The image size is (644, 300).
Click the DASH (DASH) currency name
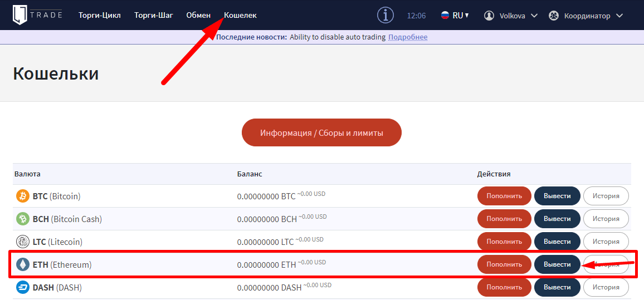pyautogui.click(x=57, y=288)
